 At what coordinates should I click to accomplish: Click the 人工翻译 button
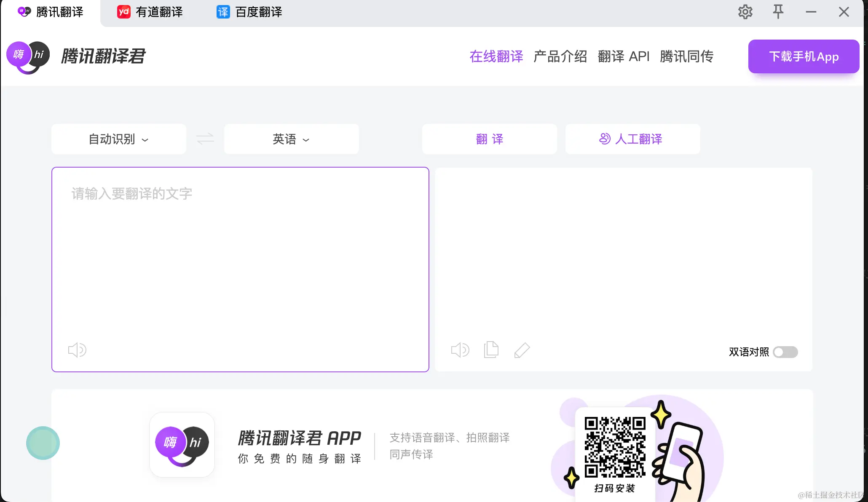[632, 139]
